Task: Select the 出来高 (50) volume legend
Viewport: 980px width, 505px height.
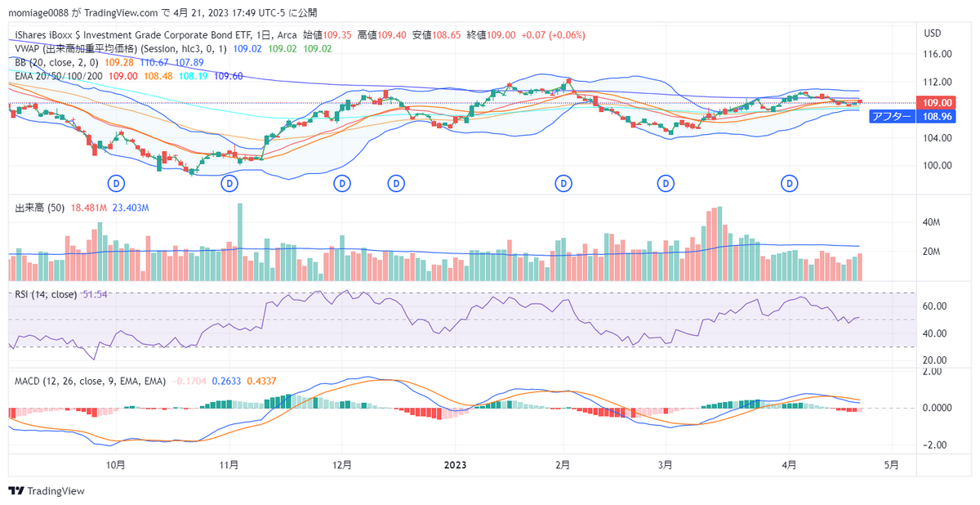Action: 41,208
